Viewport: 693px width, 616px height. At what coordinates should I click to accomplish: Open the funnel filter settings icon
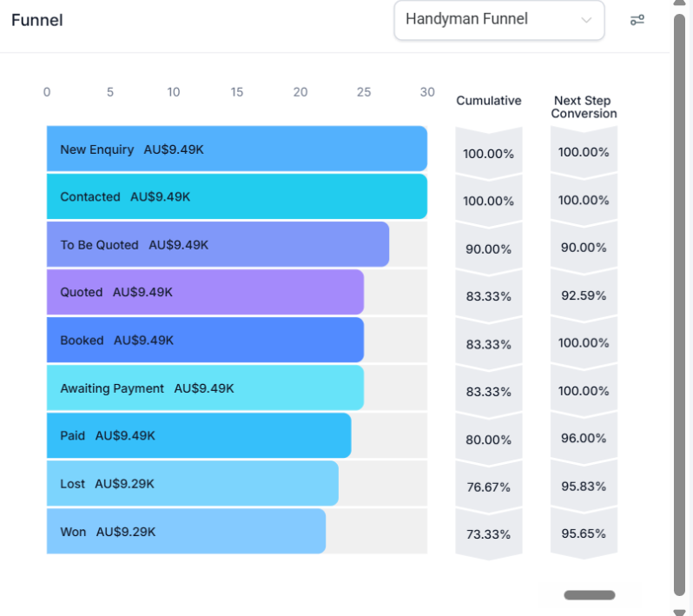coord(637,20)
